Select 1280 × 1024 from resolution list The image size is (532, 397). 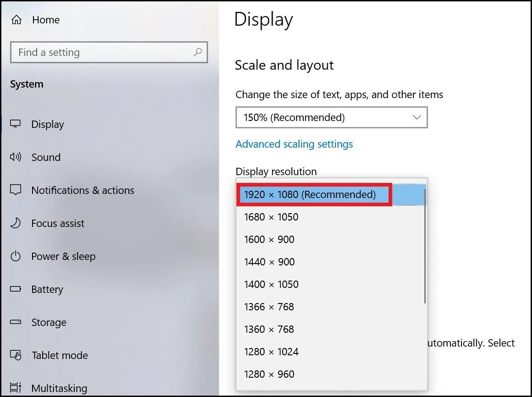coord(271,352)
